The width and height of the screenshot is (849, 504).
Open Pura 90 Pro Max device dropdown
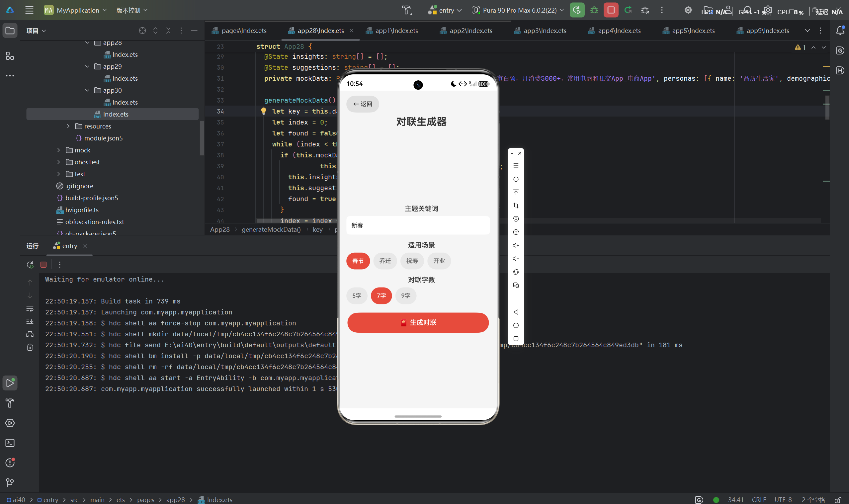(518, 10)
